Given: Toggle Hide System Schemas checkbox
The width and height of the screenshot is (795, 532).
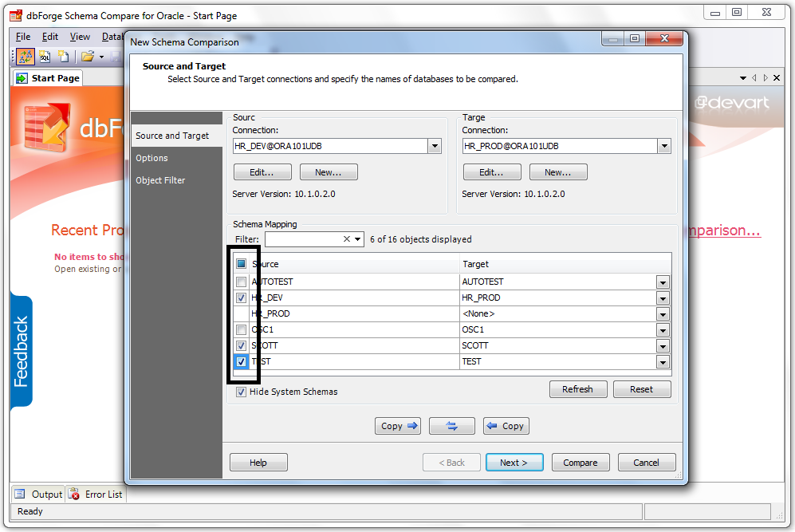Looking at the screenshot, I should [242, 392].
